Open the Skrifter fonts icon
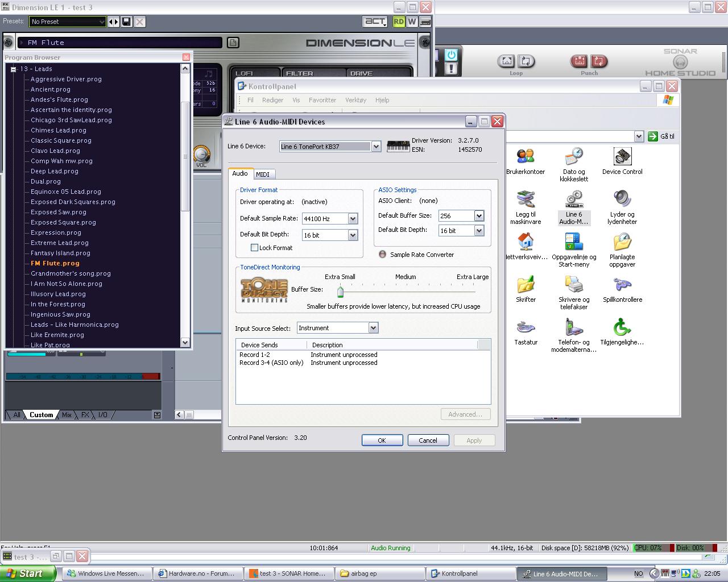This screenshot has height=582, width=728. point(526,289)
